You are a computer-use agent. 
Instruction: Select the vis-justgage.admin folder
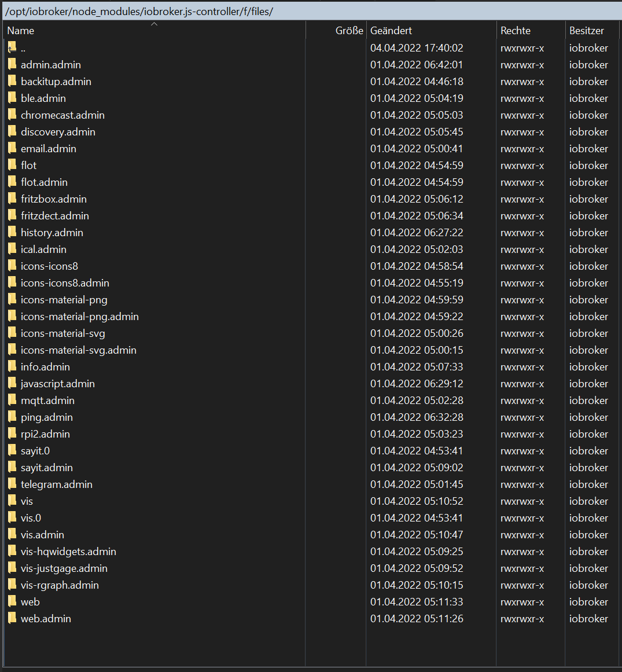pyautogui.click(x=64, y=568)
